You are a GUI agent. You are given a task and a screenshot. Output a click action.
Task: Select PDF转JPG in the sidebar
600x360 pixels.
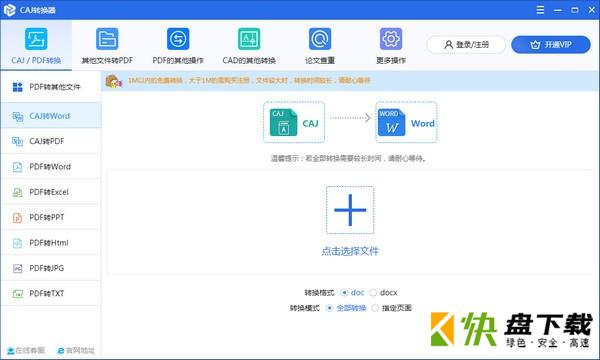click(x=51, y=268)
